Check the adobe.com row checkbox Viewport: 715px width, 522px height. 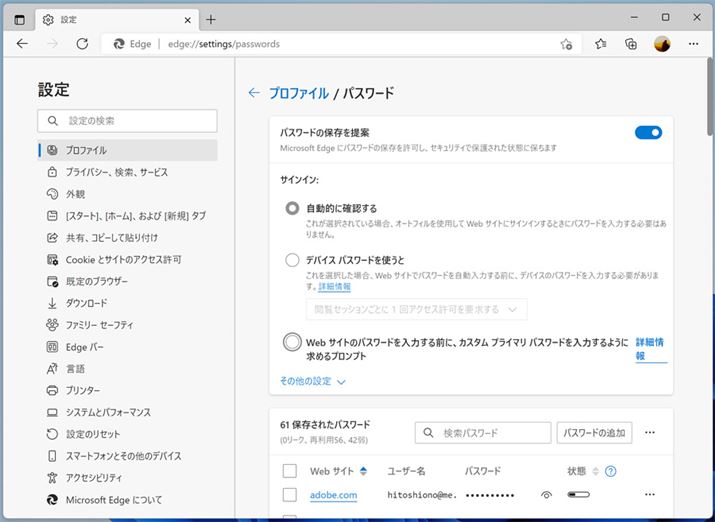tap(290, 495)
